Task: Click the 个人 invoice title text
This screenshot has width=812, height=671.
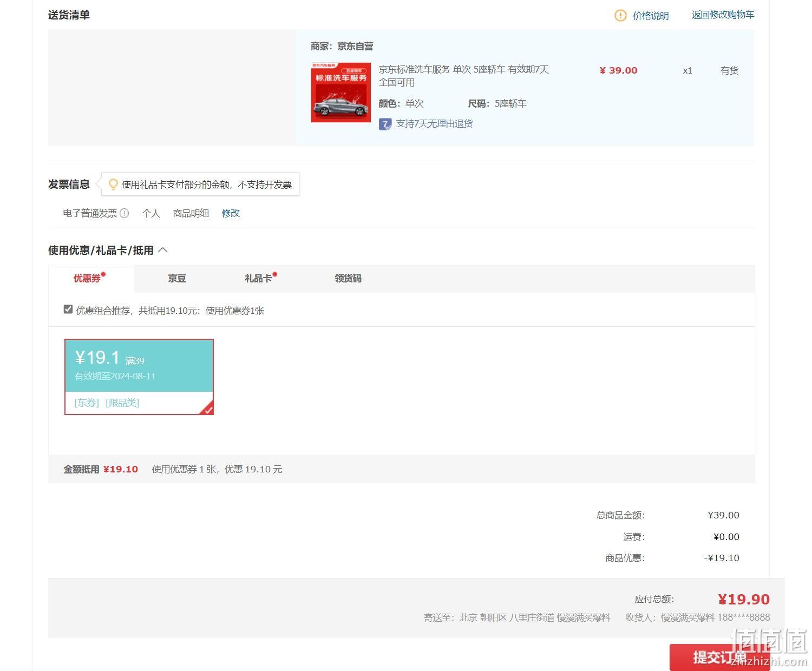Action: (x=151, y=213)
